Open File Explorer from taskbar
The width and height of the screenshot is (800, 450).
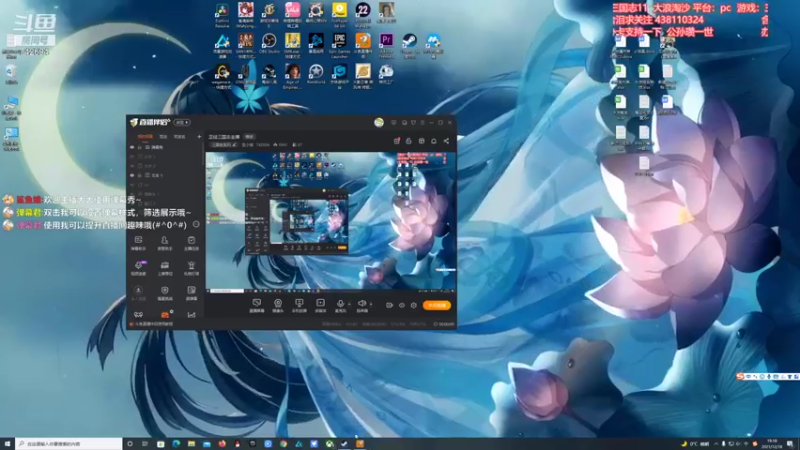click(x=191, y=444)
